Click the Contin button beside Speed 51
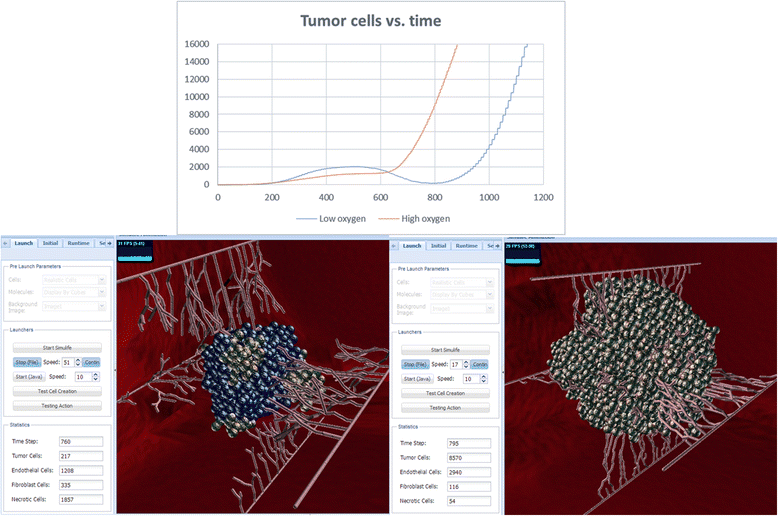This screenshot has width=778, height=516. 92,362
